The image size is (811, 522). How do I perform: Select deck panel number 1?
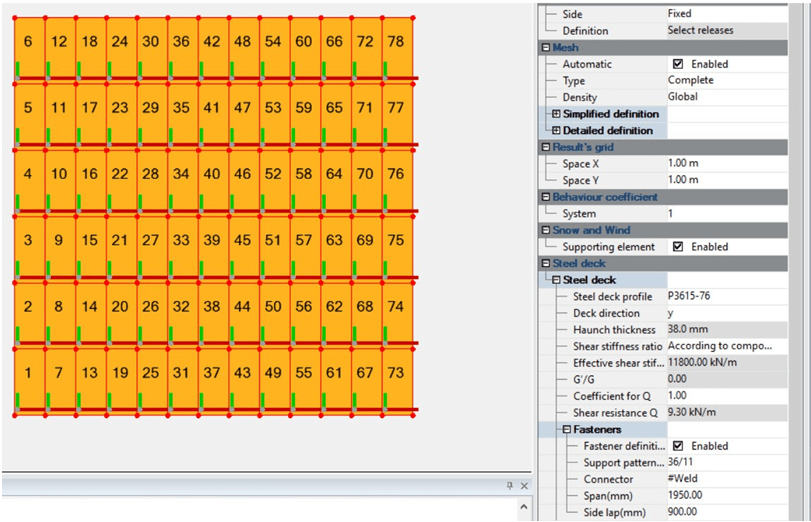point(28,373)
